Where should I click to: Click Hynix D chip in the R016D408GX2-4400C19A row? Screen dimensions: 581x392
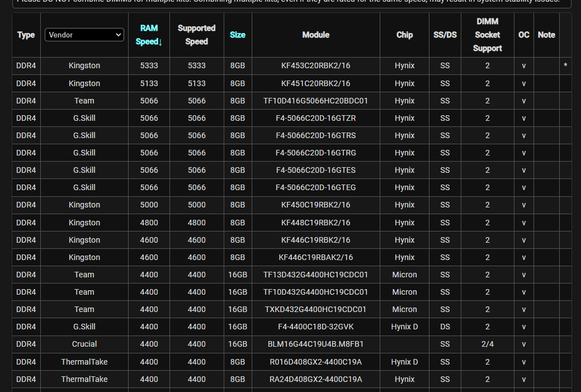[x=404, y=362]
